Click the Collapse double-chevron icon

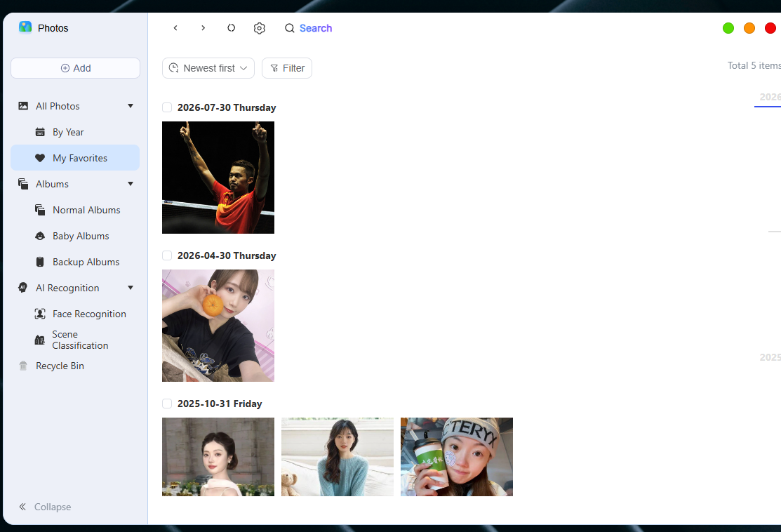pos(22,507)
